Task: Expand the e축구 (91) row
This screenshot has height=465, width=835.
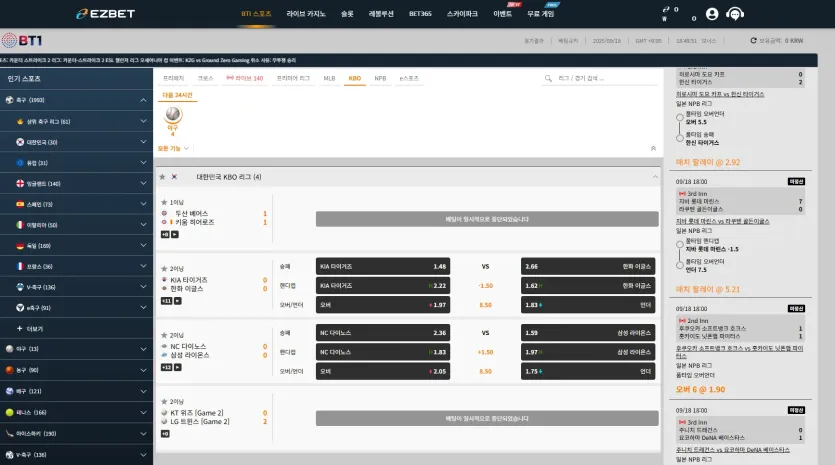Action: [143, 307]
